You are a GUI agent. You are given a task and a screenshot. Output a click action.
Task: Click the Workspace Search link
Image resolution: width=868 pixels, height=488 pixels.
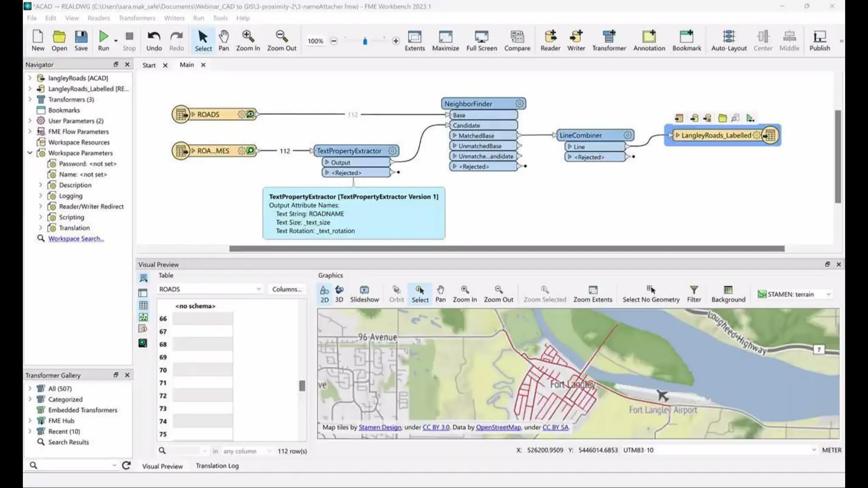coord(76,238)
